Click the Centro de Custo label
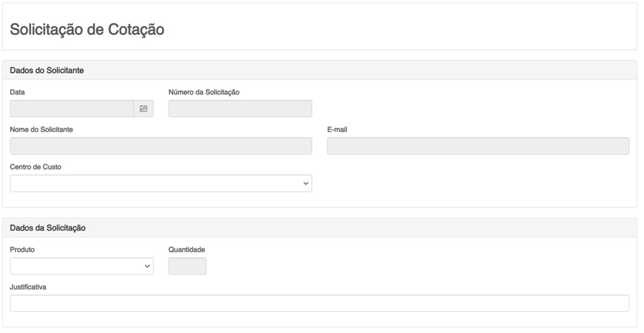Viewport: 644px width, 333px height. click(35, 167)
